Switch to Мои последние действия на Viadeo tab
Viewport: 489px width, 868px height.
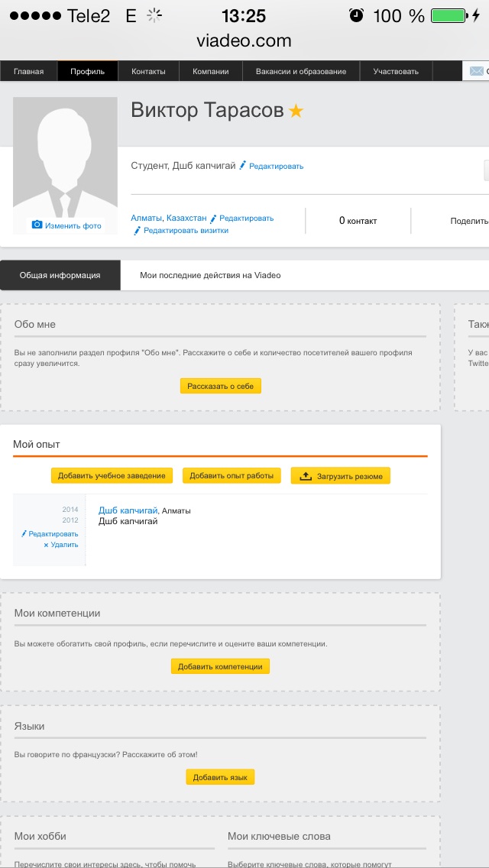pyautogui.click(x=210, y=275)
